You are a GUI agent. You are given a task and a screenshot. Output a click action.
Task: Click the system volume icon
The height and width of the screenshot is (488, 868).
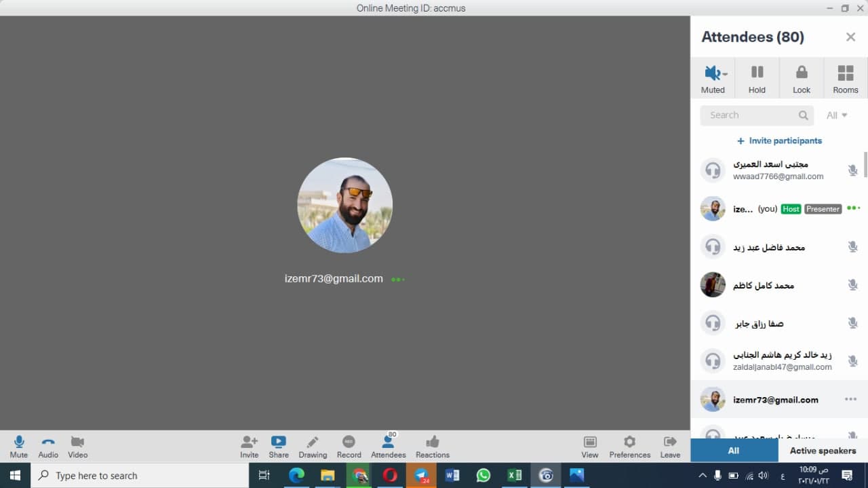point(763,475)
